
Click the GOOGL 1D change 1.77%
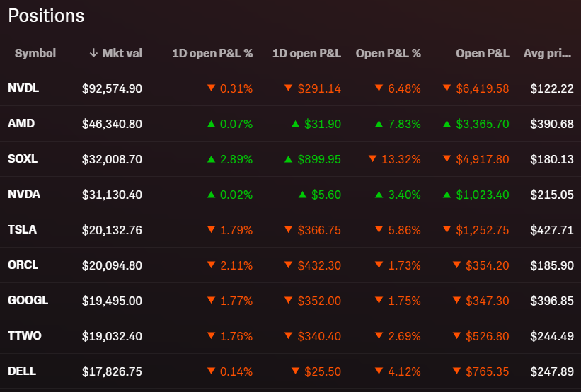tap(236, 301)
